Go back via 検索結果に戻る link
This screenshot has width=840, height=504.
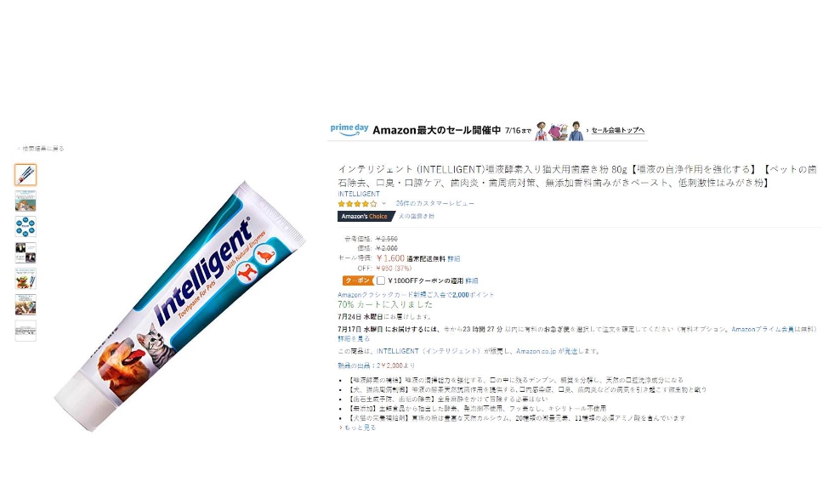tap(41, 149)
